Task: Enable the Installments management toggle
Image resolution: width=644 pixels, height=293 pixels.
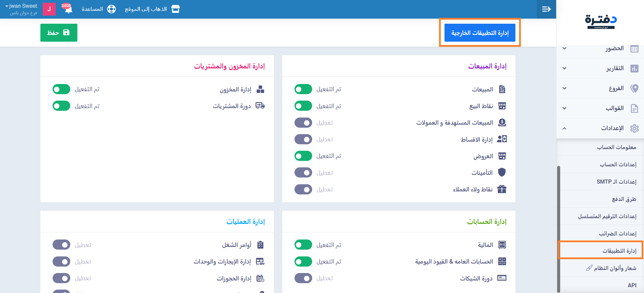Action: pyautogui.click(x=303, y=139)
